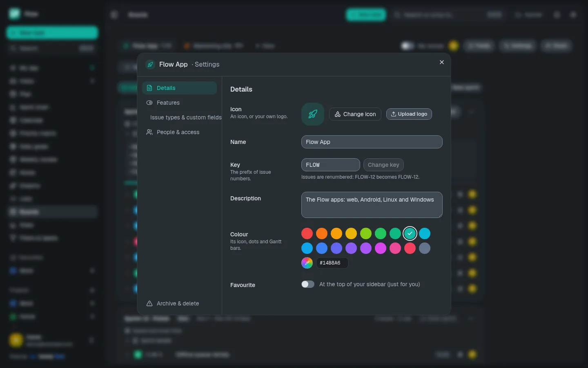Close the Flow App settings dialog
Image resolution: width=588 pixels, height=368 pixels.
tap(441, 62)
